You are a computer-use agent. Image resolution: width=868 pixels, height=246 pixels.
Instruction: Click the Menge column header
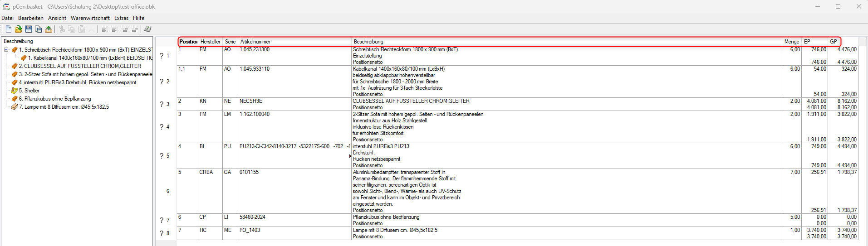[792, 42]
